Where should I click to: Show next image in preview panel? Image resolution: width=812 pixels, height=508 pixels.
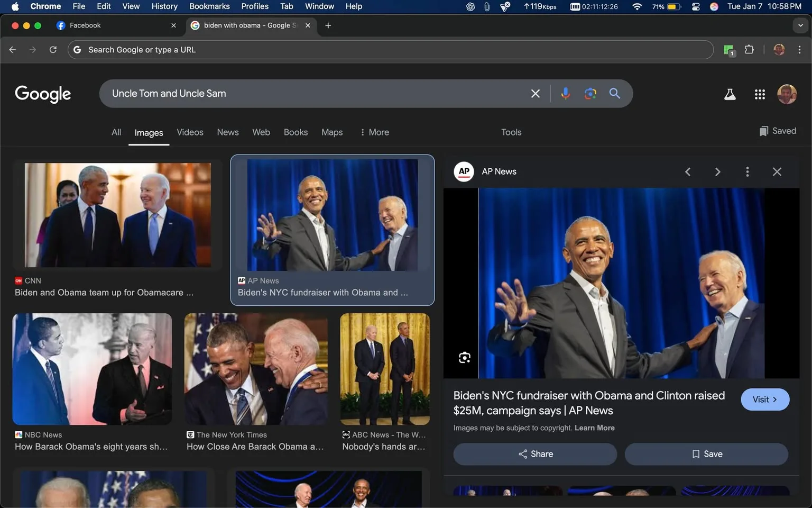(x=717, y=172)
